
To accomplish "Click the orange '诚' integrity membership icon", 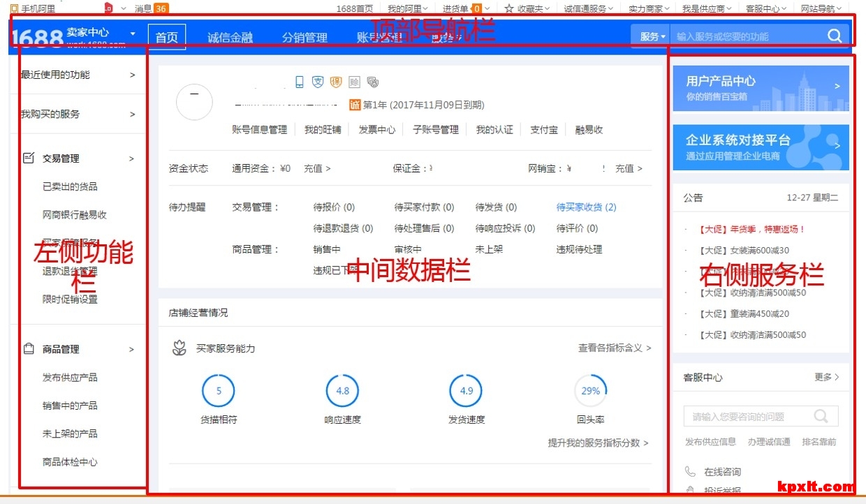I will pos(355,105).
